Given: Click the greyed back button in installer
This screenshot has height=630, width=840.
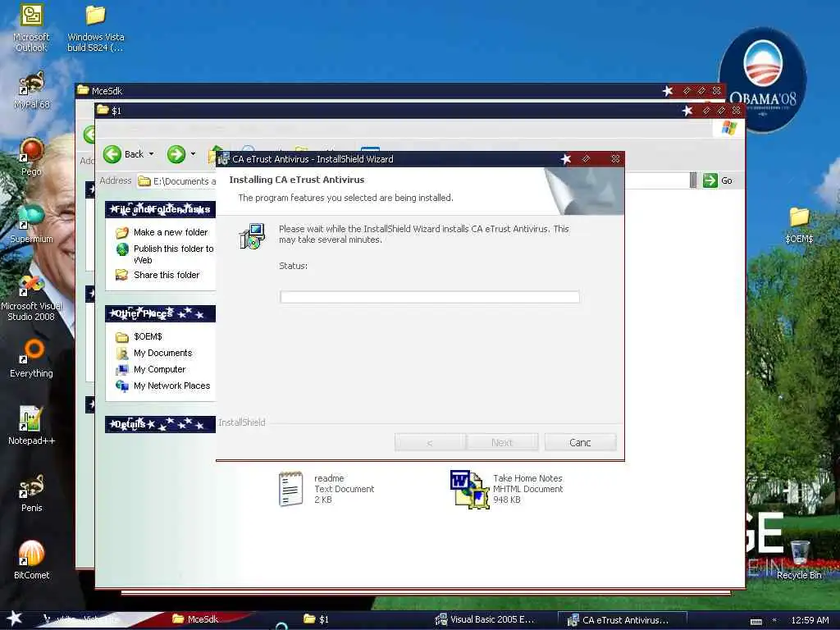Looking at the screenshot, I should click(x=430, y=442).
